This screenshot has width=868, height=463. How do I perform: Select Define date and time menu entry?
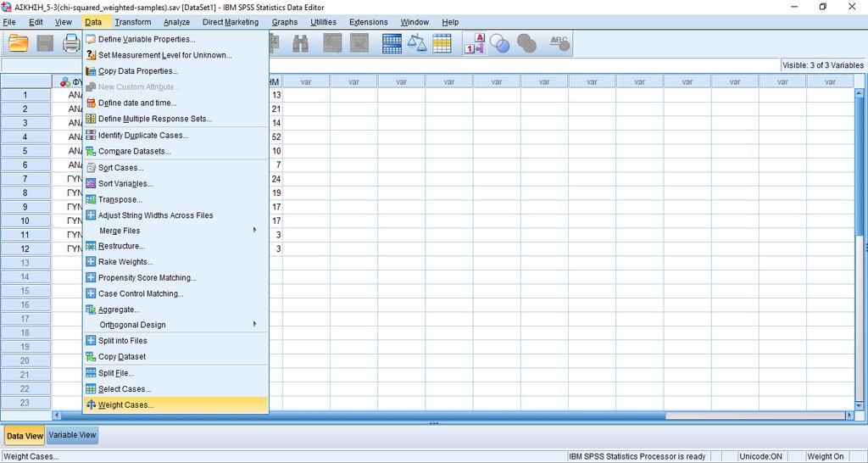tap(175, 103)
